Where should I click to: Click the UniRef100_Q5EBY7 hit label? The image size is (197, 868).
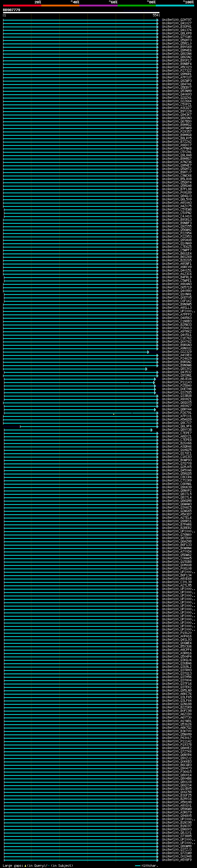pyautogui.click(x=177, y=88)
